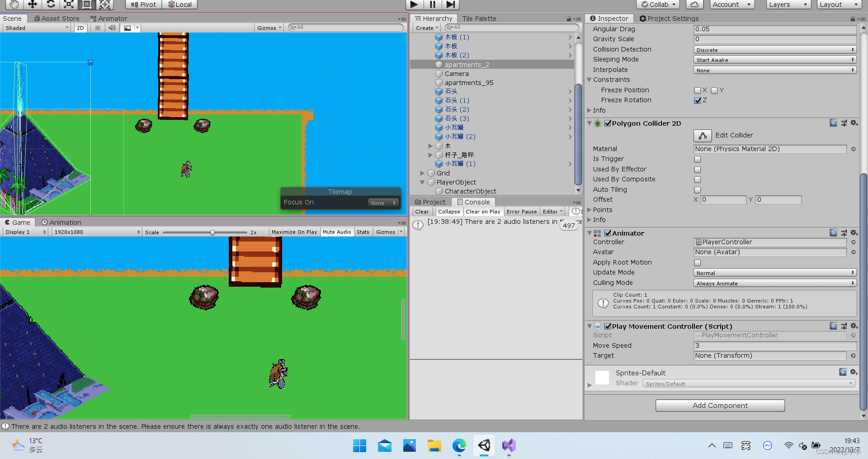Screen dimensions: 868x459
Task: Click the Mute Audio icon in Game view
Action: (x=337, y=232)
